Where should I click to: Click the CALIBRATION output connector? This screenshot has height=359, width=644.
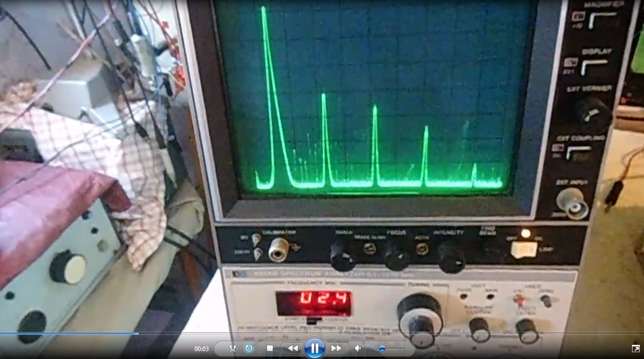[x=279, y=250]
